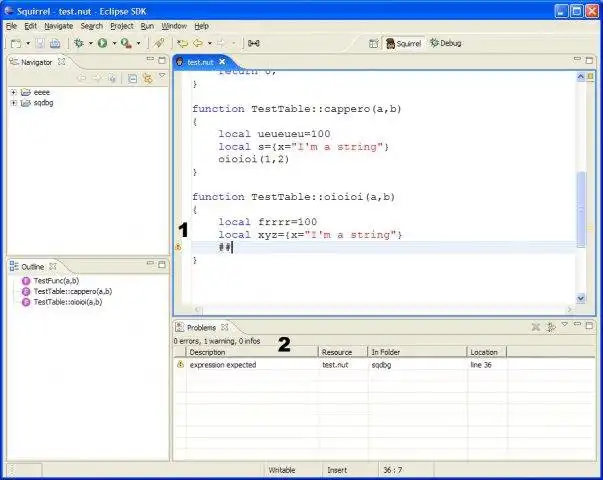Select the sqdbg project folder

37,103
